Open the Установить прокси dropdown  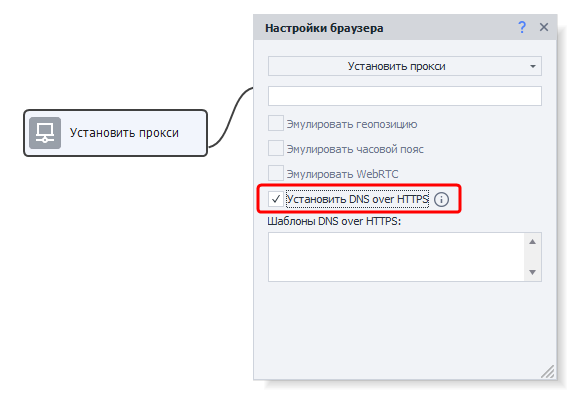coord(404,66)
